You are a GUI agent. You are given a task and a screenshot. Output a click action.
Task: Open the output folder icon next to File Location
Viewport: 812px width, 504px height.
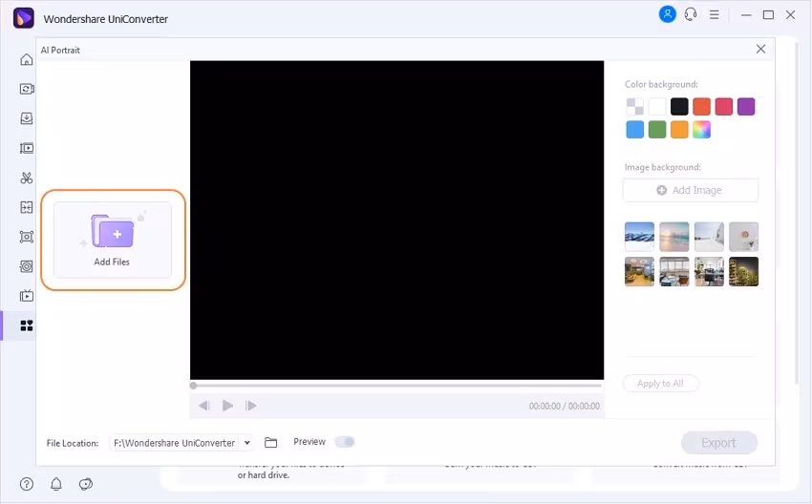click(x=271, y=442)
